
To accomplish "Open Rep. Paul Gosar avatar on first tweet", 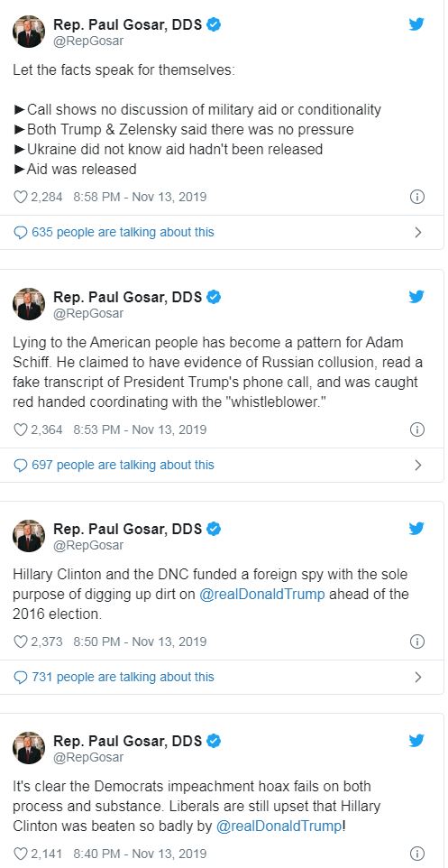I will click(28, 32).
